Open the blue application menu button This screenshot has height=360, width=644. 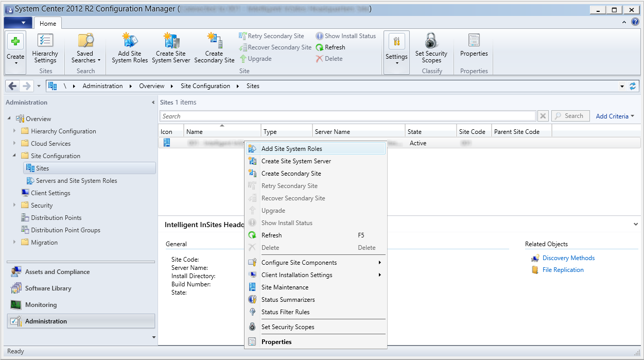click(x=18, y=23)
